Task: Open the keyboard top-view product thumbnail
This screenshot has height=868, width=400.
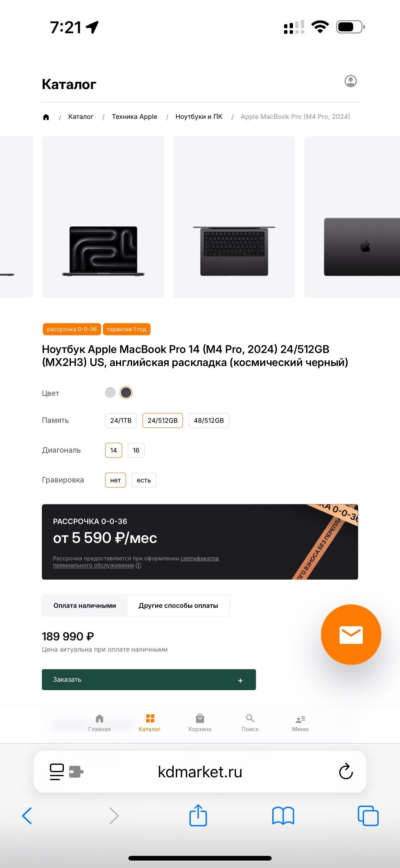Action: click(234, 217)
